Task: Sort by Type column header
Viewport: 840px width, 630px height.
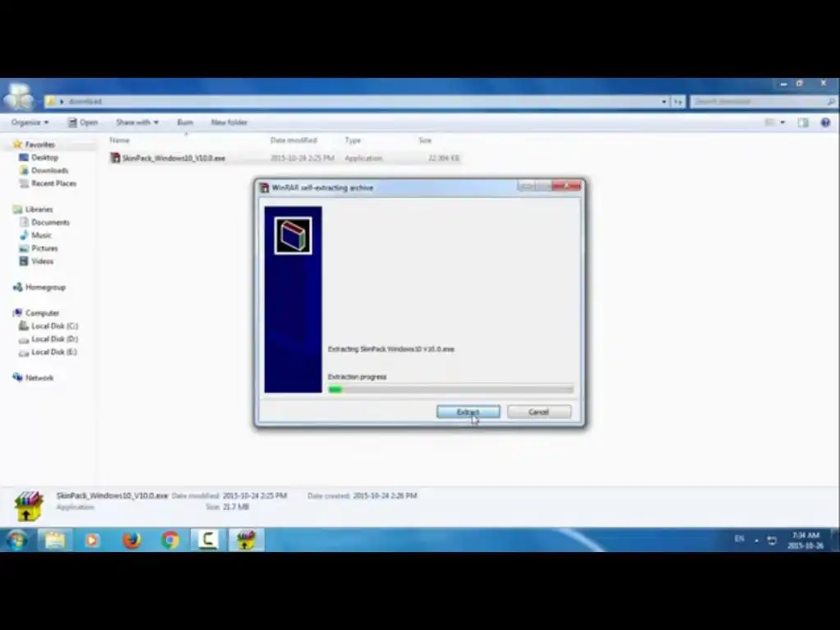Action: tap(353, 140)
